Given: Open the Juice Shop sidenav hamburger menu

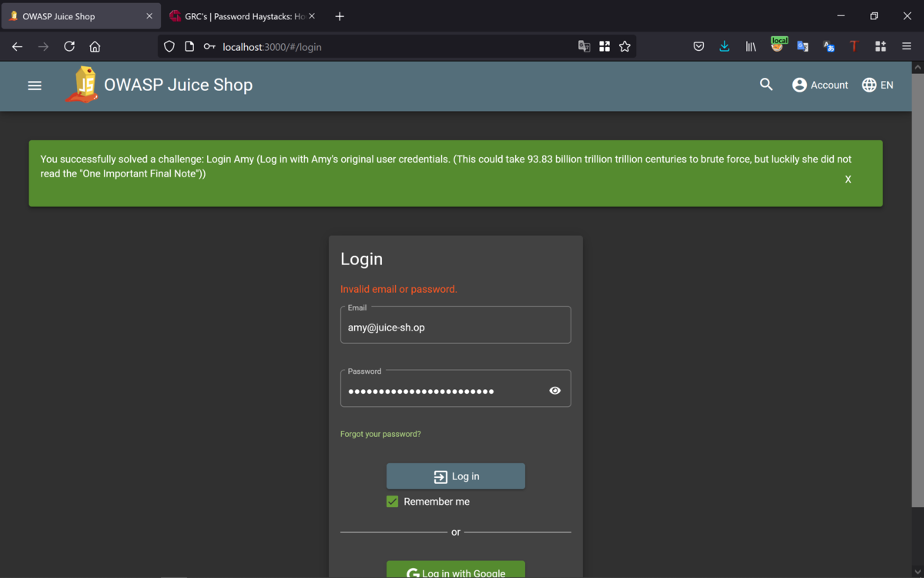Looking at the screenshot, I should click(35, 86).
